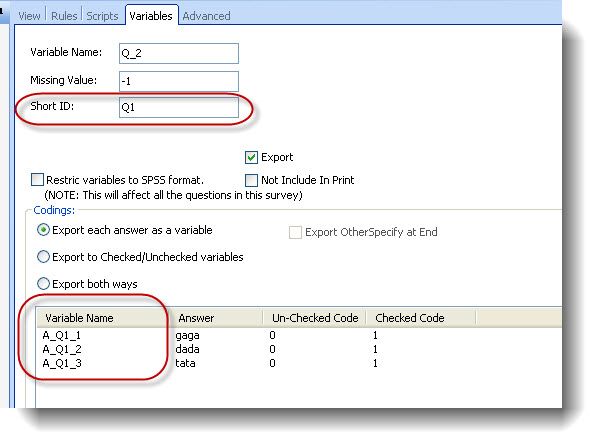Enable Restric variables to SPSS format
This screenshot has width=602, height=448.
37,180
